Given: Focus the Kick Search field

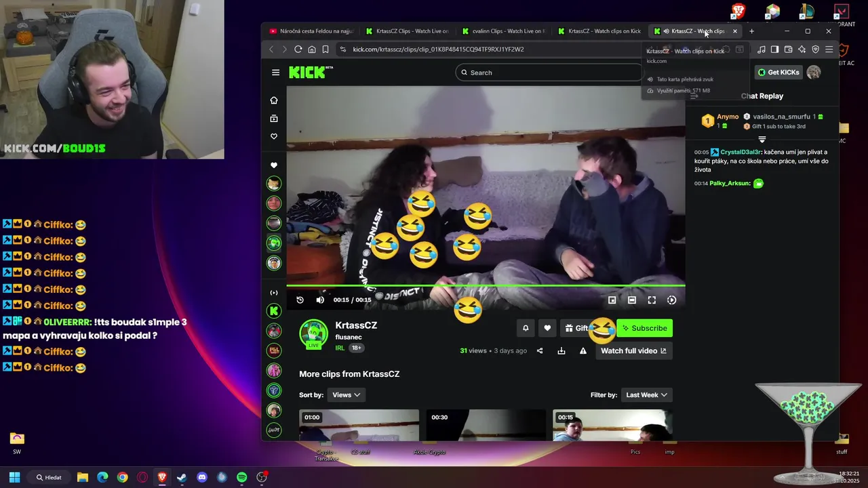Looking at the screenshot, I should coord(548,73).
